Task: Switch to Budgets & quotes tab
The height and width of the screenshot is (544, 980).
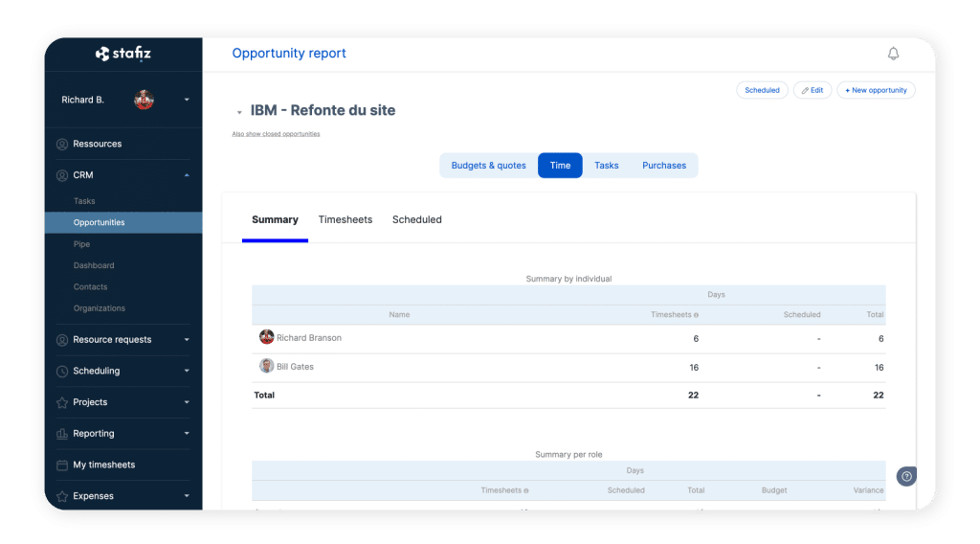Action: [489, 166]
